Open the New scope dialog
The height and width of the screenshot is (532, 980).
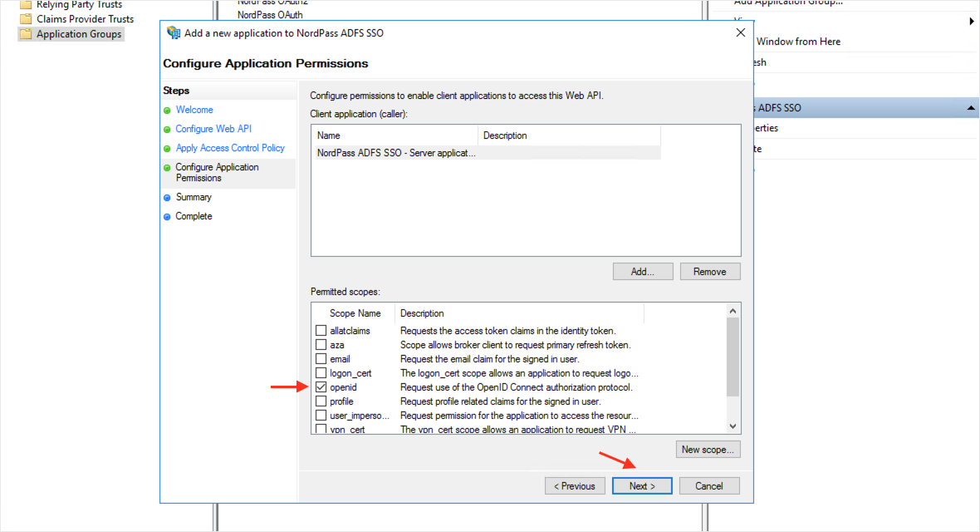708,450
